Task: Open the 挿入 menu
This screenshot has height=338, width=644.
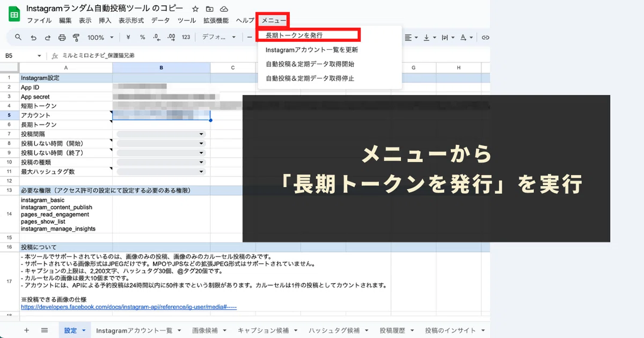Action: click(105, 20)
